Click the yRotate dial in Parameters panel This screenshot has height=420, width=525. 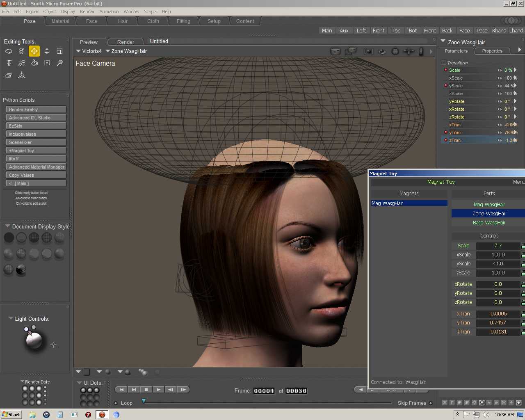(500, 101)
